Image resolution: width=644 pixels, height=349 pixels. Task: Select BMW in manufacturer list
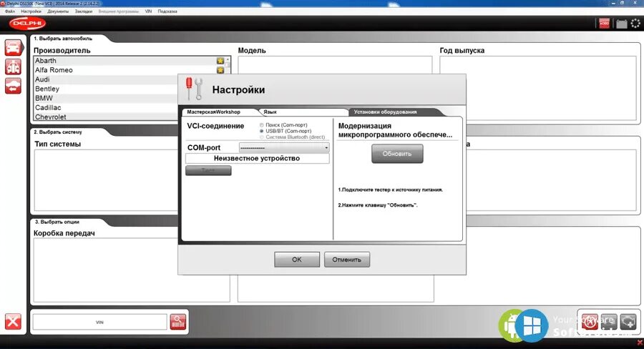(x=106, y=99)
